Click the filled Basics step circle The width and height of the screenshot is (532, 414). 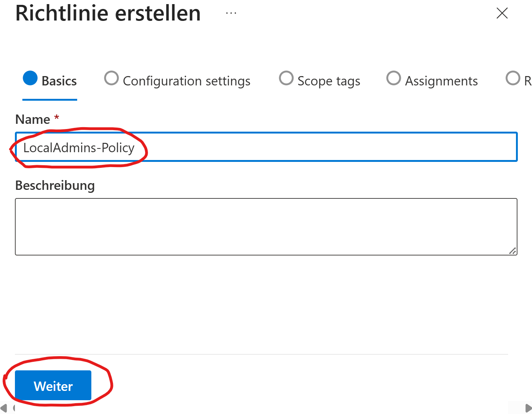point(30,78)
